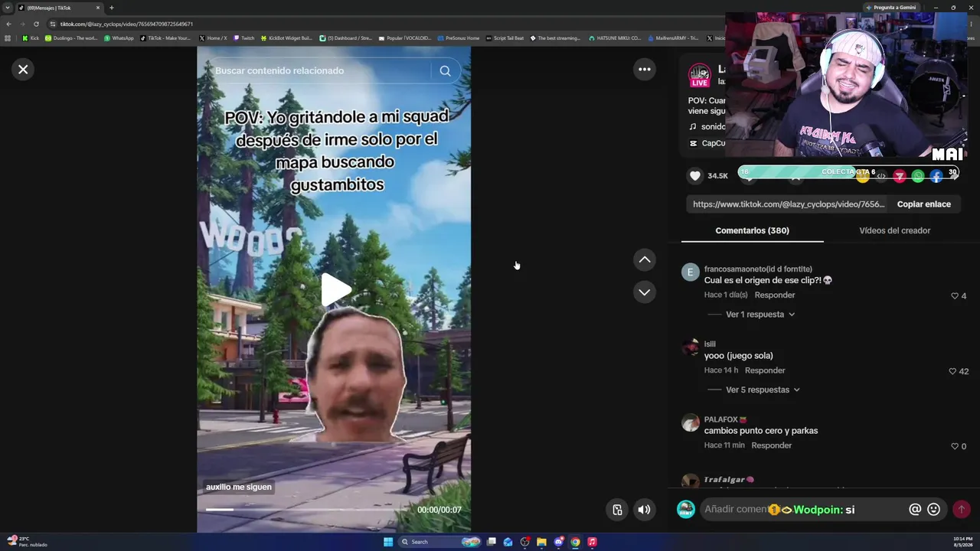Like the video with heart icon
Image resolution: width=980 pixels, height=551 pixels.
tap(695, 176)
